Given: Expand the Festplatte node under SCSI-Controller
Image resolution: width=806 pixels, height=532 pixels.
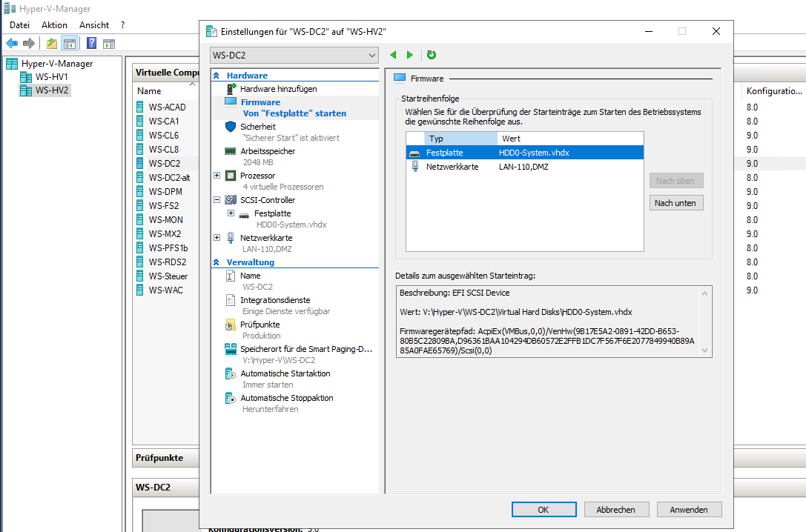Looking at the screenshot, I should (x=231, y=213).
